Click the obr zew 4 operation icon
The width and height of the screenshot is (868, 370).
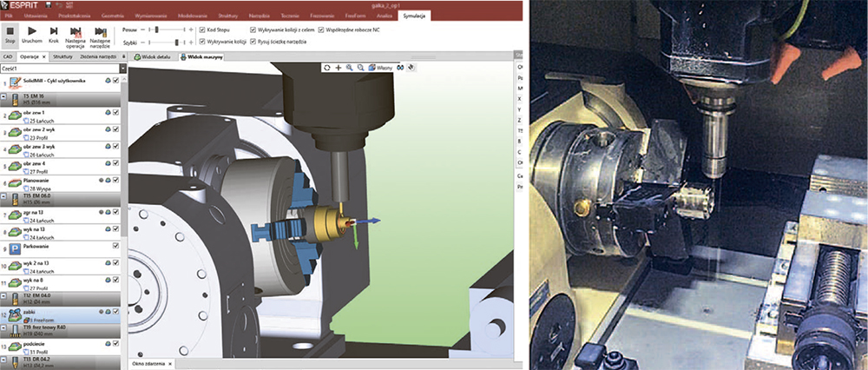pyautogui.click(x=15, y=166)
